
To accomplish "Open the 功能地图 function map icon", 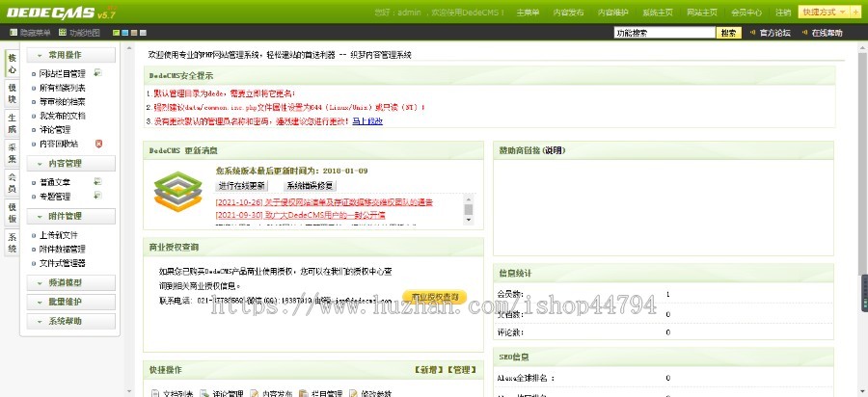I will [63, 33].
